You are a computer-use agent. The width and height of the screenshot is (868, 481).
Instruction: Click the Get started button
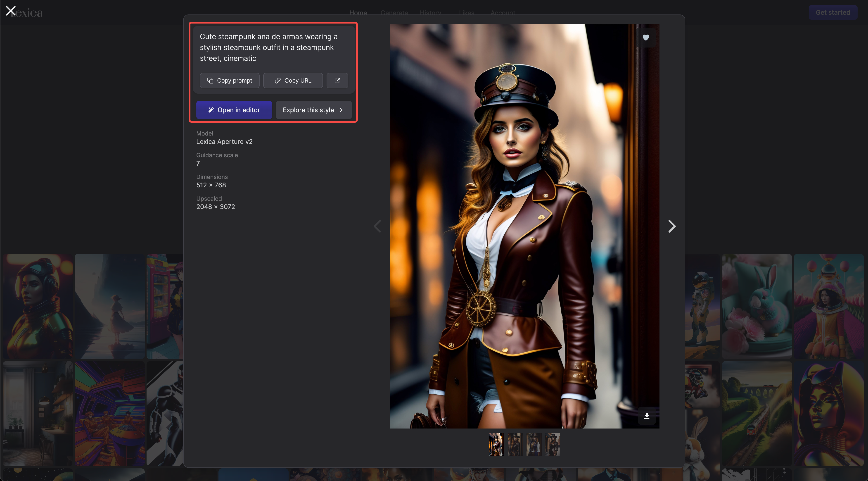point(833,12)
